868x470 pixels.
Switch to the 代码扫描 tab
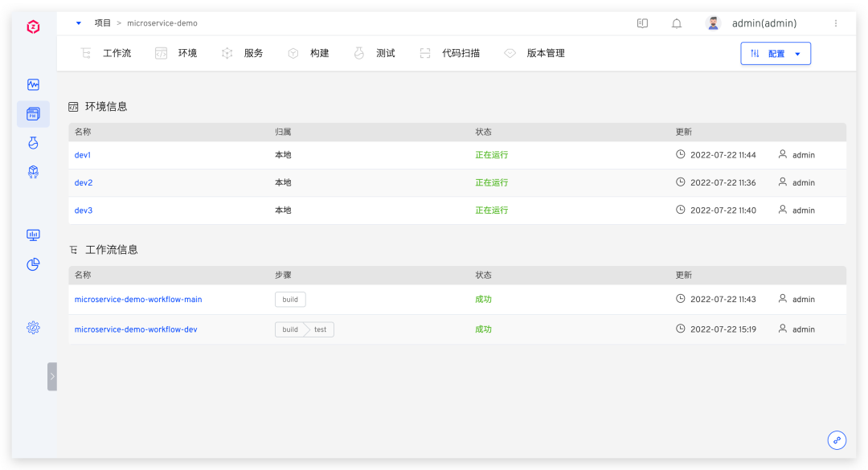(x=452, y=54)
